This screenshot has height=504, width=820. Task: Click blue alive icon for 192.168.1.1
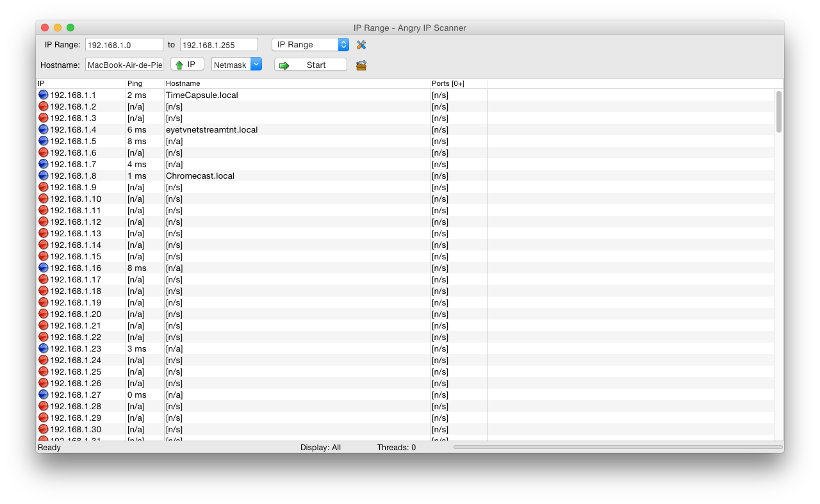click(44, 95)
